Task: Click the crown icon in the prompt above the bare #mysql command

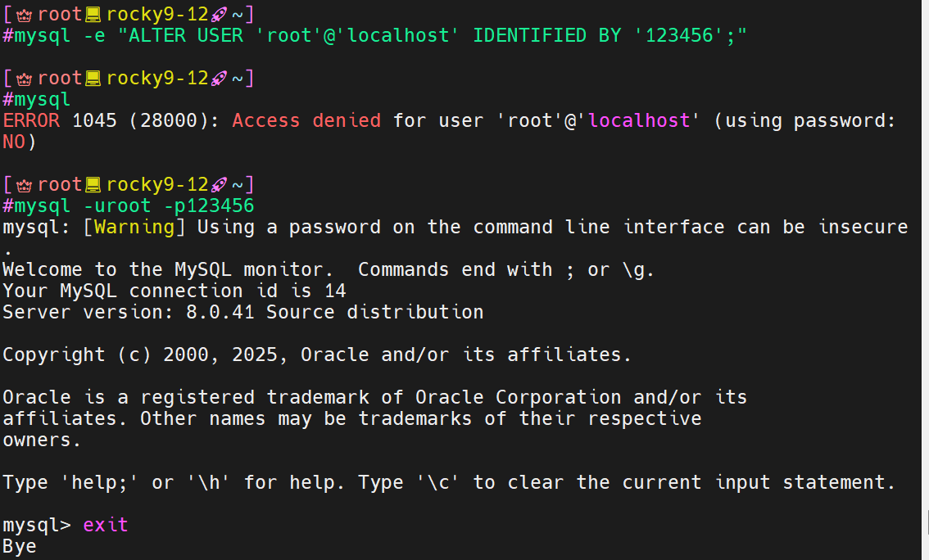Action: [25, 79]
